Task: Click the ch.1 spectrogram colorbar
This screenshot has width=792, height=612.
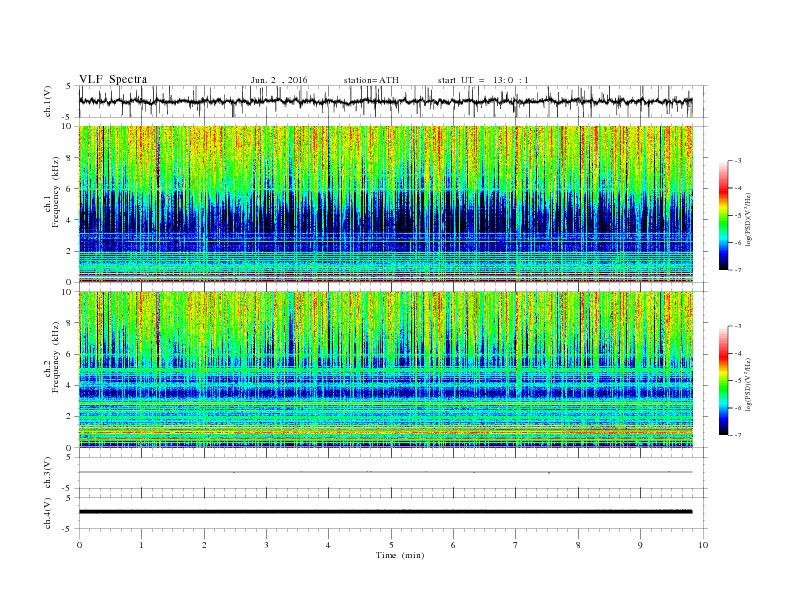Action: tap(723, 216)
